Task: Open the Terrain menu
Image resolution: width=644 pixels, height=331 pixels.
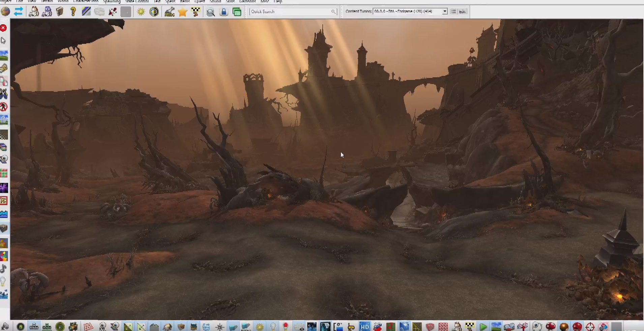Action: 47,1
